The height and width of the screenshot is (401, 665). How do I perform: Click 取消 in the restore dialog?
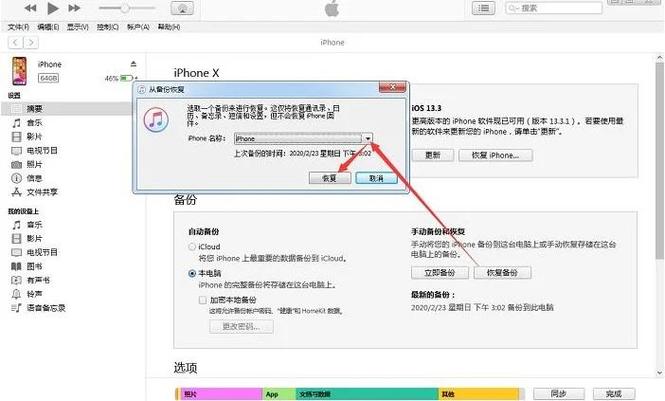click(x=376, y=178)
